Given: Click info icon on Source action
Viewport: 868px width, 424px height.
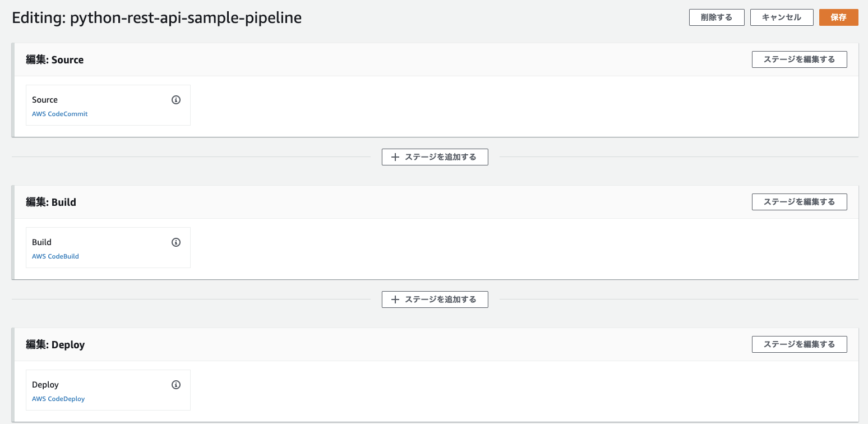Looking at the screenshot, I should click(x=176, y=100).
